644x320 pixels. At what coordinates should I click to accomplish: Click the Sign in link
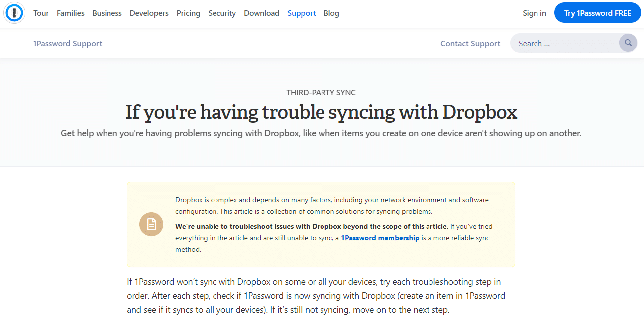coord(535,13)
